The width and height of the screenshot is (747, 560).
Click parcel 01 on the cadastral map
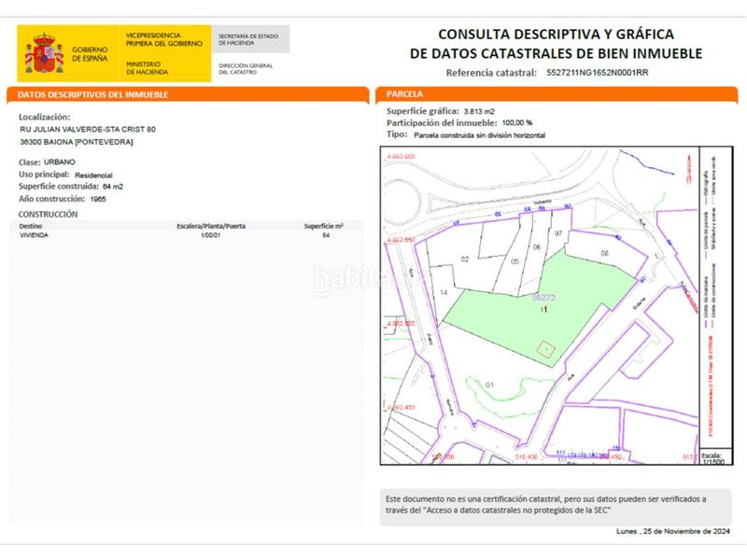point(489,385)
